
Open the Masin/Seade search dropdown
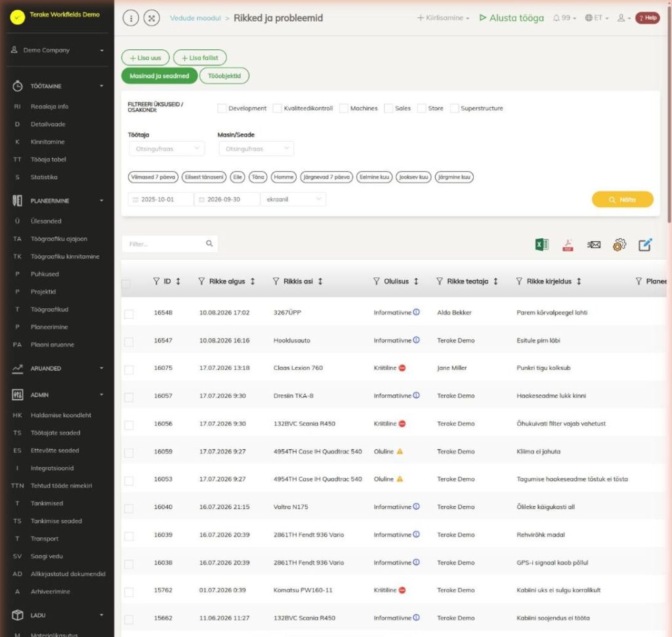tap(257, 149)
